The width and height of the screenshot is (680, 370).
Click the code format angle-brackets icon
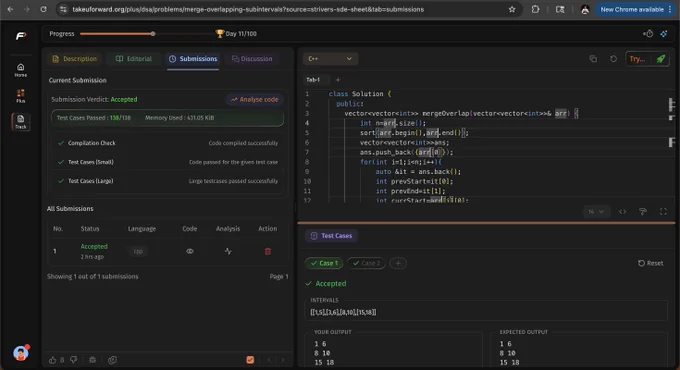[x=622, y=212]
